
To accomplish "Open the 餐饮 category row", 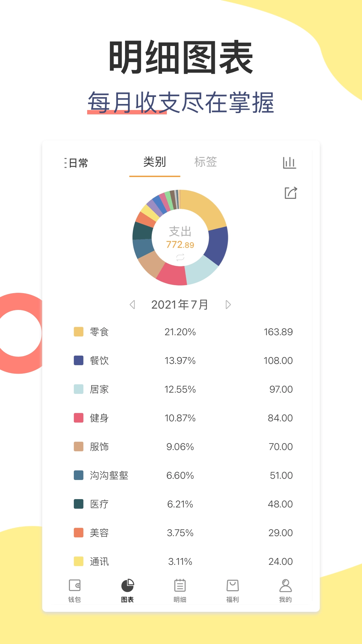I will point(183,361).
